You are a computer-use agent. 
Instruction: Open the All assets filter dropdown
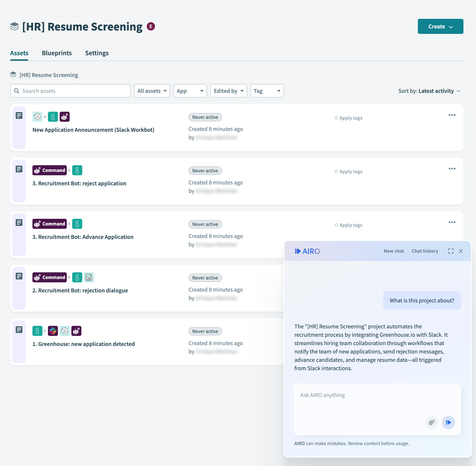click(152, 91)
